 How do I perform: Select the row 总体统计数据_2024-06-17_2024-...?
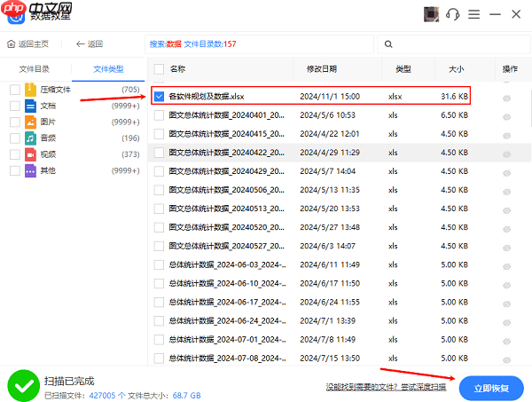340,302
